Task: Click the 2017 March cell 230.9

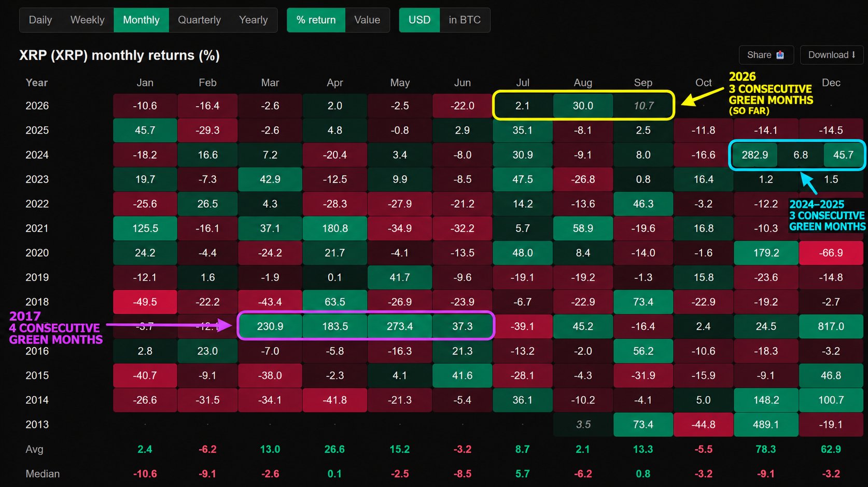Action: (x=270, y=326)
